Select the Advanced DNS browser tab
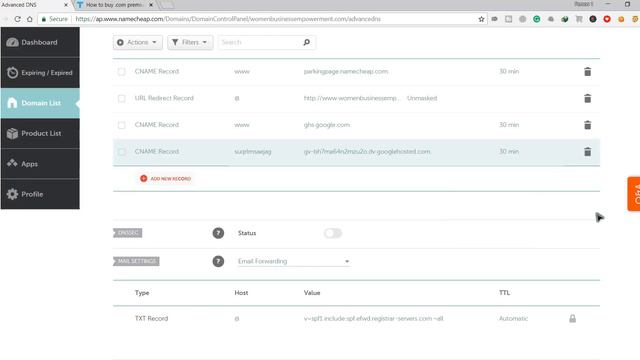This screenshot has height=360, width=640. (x=33, y=5)
